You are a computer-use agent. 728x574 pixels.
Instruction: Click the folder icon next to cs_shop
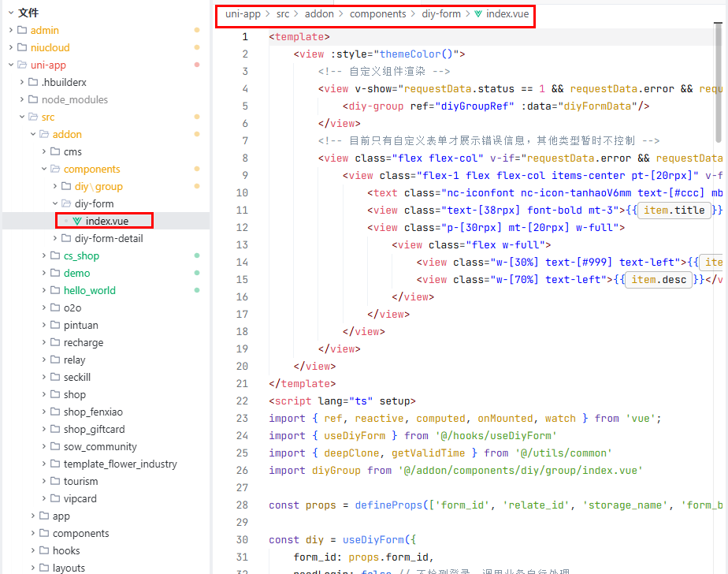pyautogui.click(x=55, y=255)
